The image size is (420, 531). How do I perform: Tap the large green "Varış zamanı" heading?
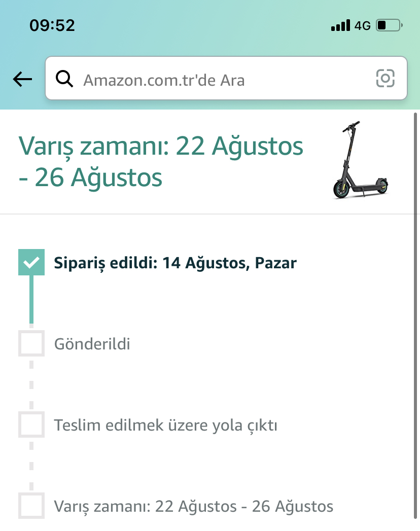coord(161,162)
